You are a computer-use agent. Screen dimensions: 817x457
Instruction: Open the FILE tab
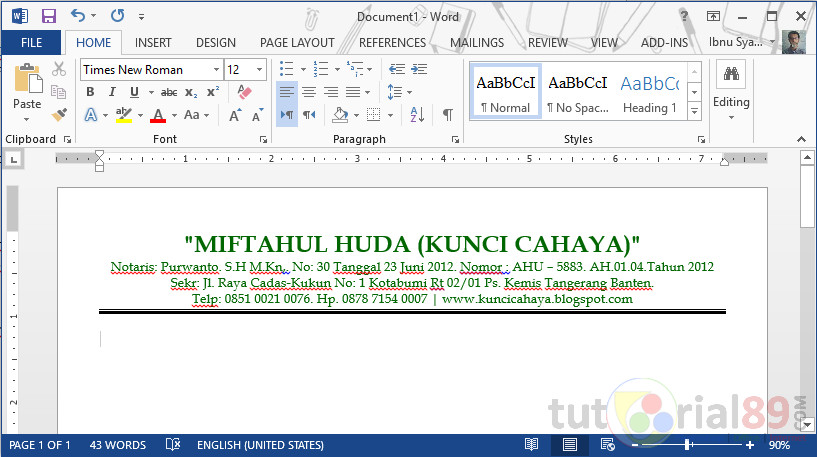[x=31, y=43]
